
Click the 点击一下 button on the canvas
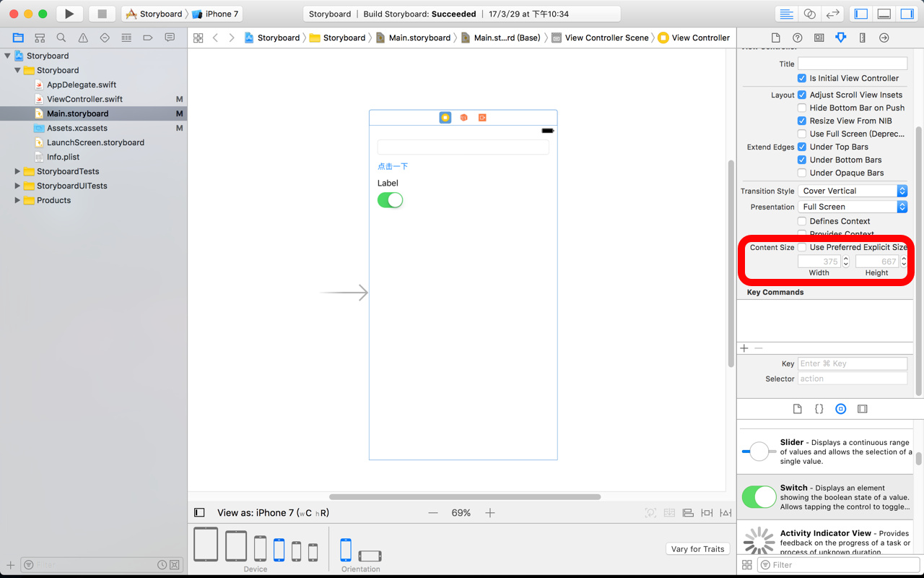(x=393, y=166)
